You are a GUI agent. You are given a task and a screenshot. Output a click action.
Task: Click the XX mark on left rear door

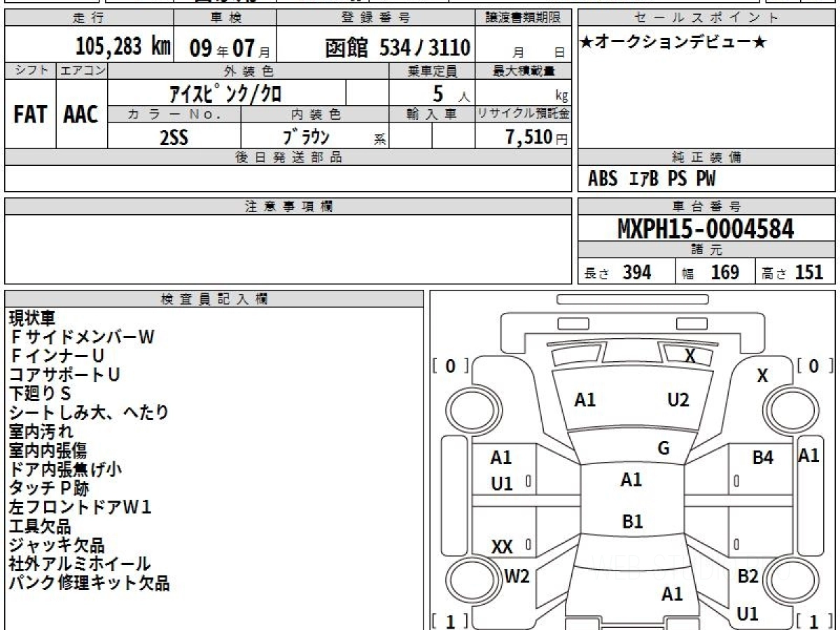tap(502, 547)
